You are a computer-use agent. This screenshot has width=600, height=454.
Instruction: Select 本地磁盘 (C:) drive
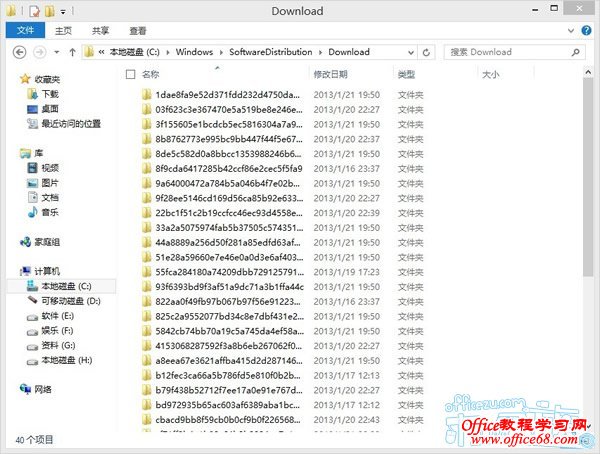[x=59, y=286]
